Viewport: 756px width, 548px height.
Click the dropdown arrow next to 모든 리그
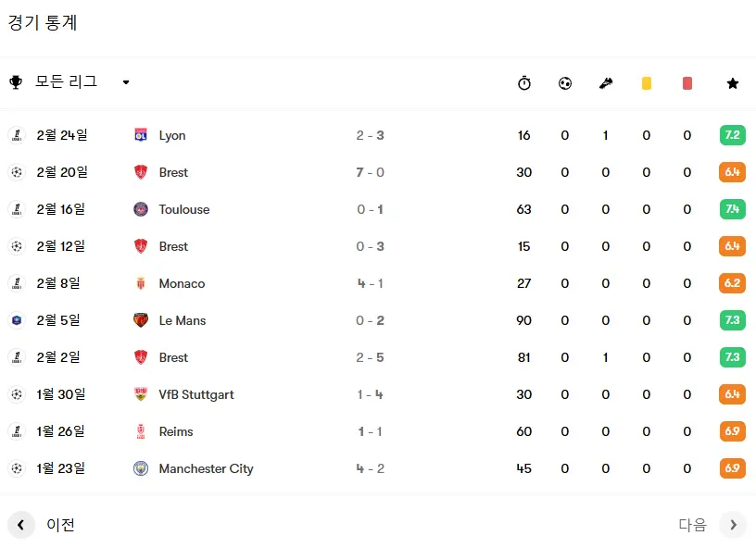126,82
